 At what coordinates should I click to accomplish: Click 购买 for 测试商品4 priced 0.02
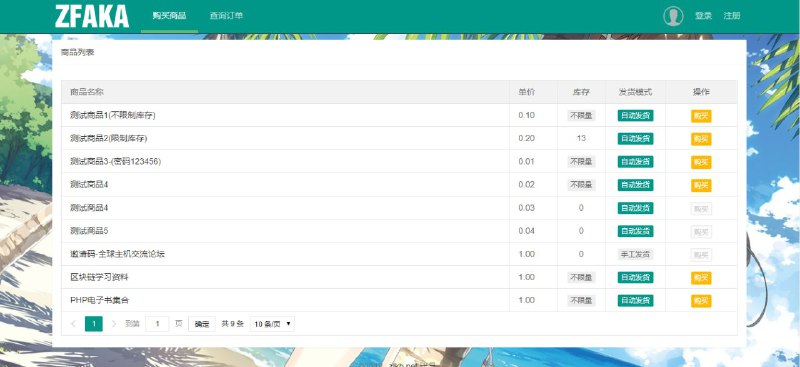(701, 185)
